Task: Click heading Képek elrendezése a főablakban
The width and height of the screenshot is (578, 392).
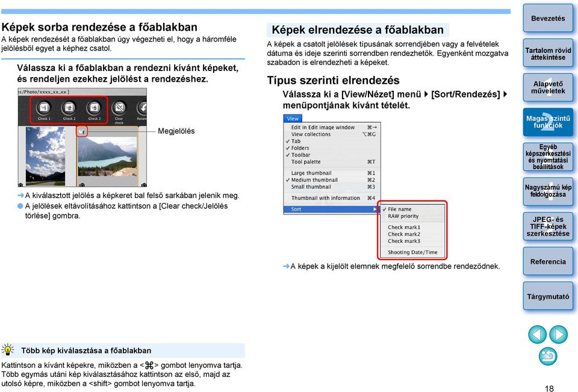Action: coord(358,30)
